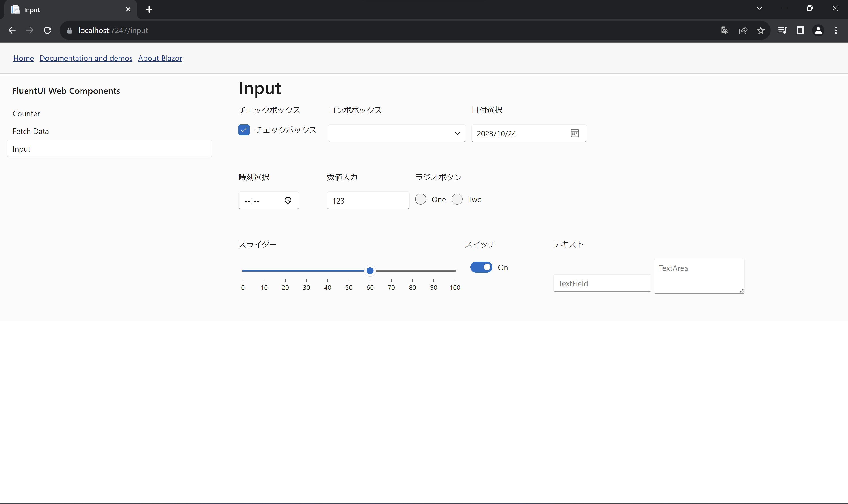Click the slider thumb at 60
The image size is (848, 504).
pyautogui.click(x=370, y=271)
